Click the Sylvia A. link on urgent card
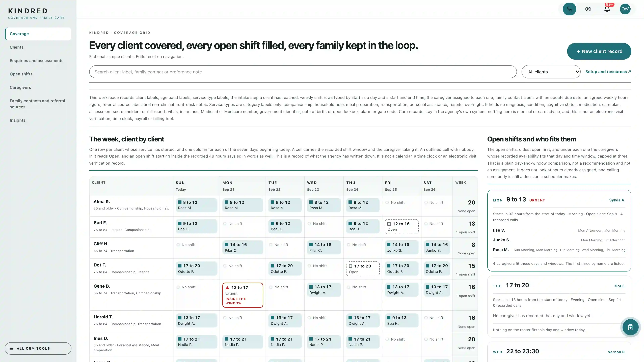644x362 pixels. click(617, 200)
